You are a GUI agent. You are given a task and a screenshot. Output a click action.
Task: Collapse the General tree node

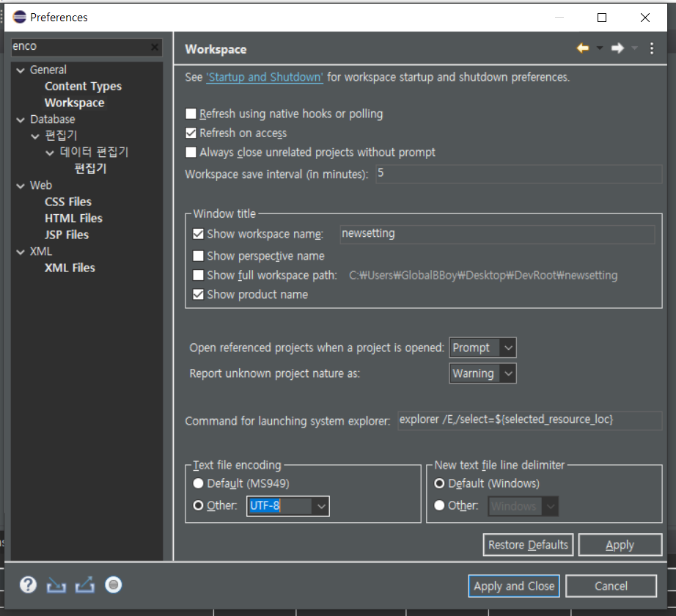point(21,70)
